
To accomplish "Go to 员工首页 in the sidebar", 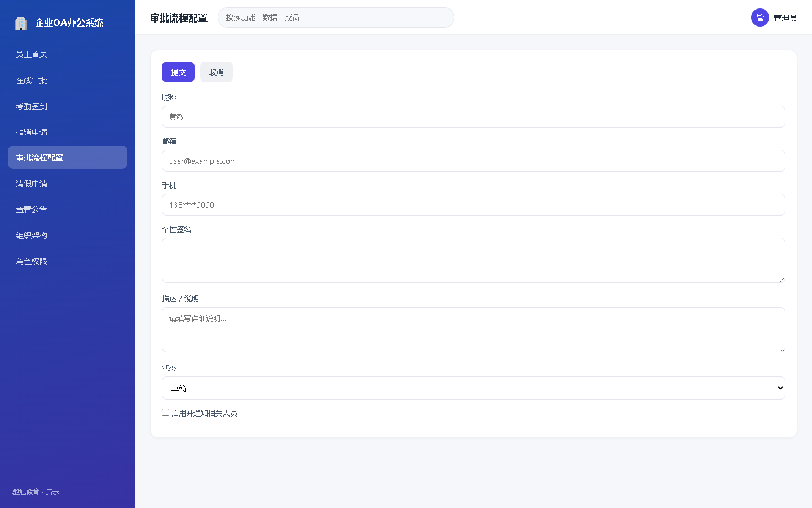I will pos(68,54).
